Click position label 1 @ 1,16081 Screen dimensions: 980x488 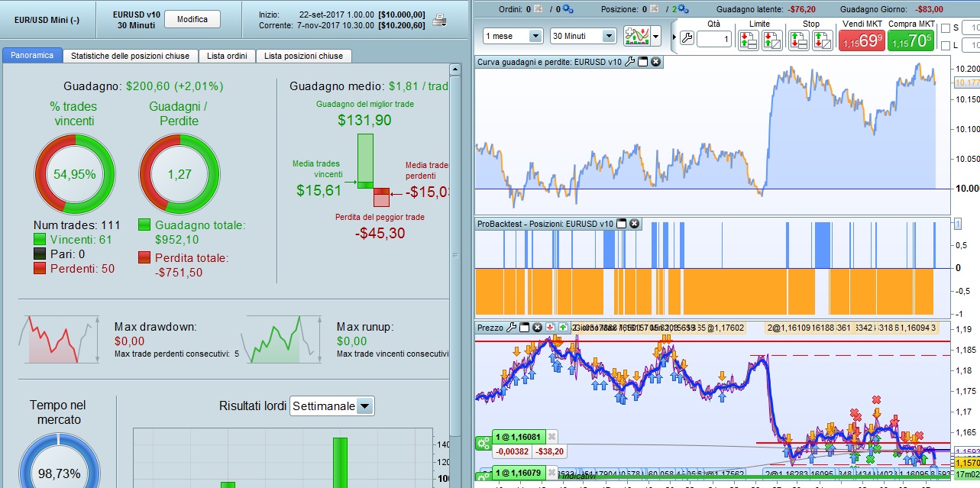pos(519,437)
